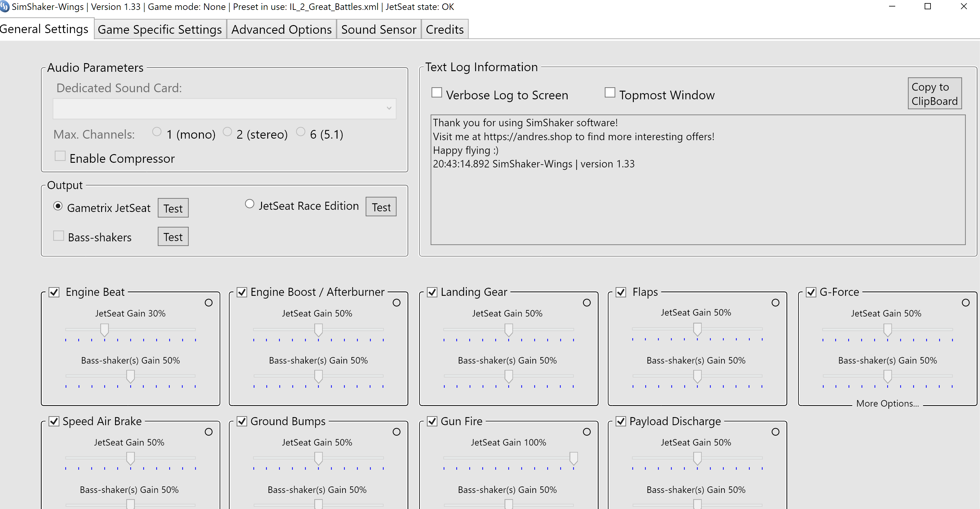Select 6 (5.1) max channels option
The height and width of the screenshot is (509, 980).
pyautogui.click(x=301, y=132)
